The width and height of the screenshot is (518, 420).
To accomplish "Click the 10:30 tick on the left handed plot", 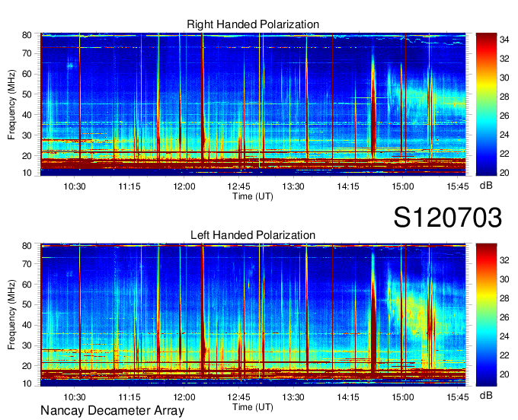I will [x=75, y=397].
